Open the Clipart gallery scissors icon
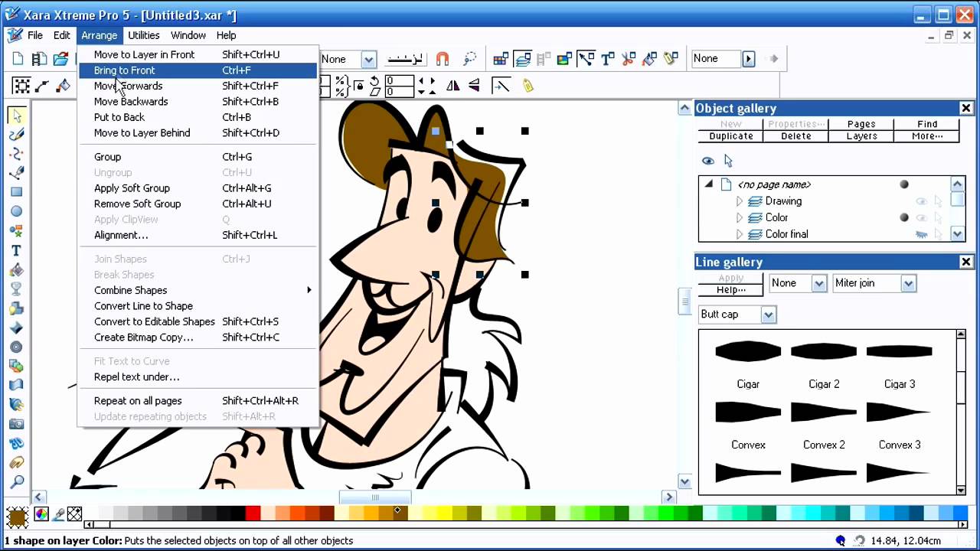Screen dimensions: 980x551 [x=629, y=59]
